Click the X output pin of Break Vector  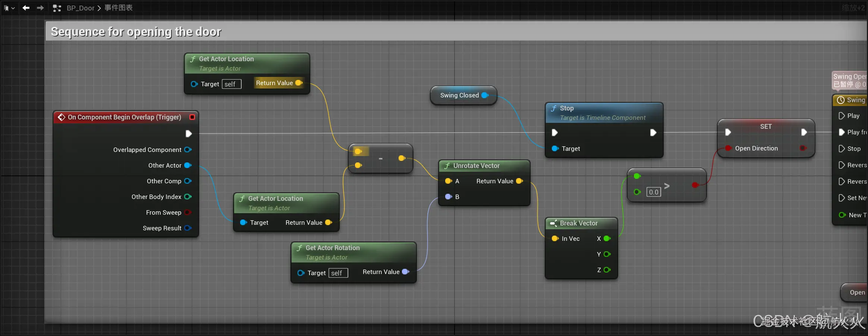tap(607, 239)
